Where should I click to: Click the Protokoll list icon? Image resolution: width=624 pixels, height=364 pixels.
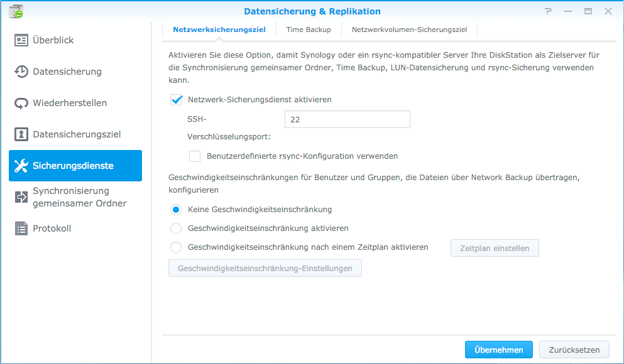(x=21, y=228)
